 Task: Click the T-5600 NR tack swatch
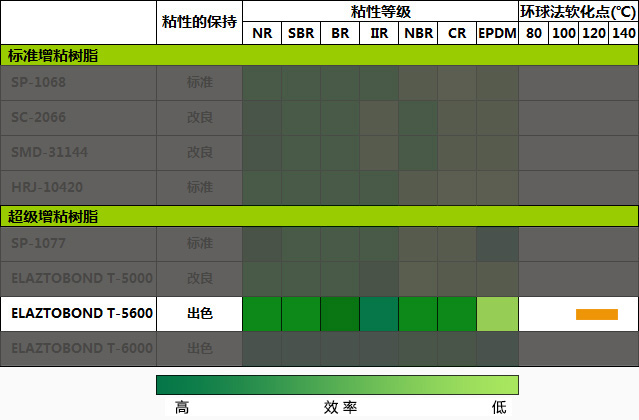(262, 314)
